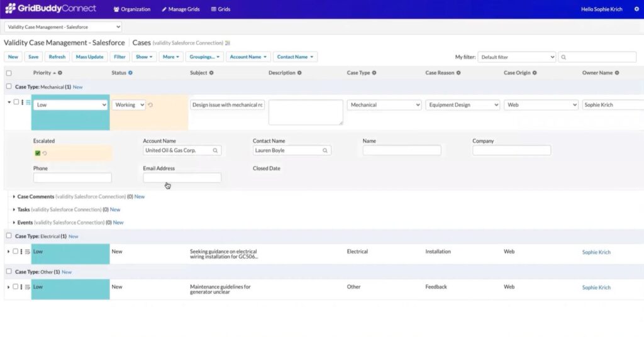Image resolution: width=644 pixels, height=337 pixels.
Task: Click the Filter button
Action: 119,57
